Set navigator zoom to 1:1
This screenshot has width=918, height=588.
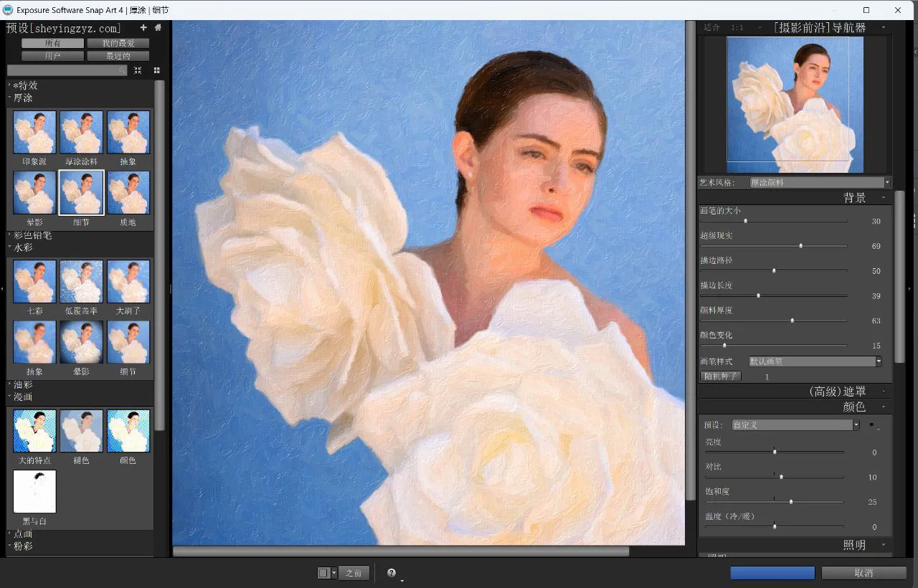tap(737, 27)
